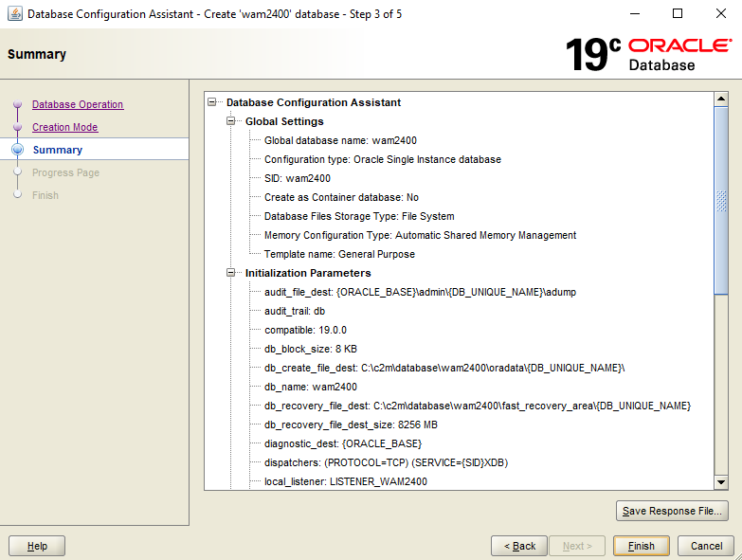Screen dimensions: 742x560
Task: Click the Help button
Action: point(37,546)
